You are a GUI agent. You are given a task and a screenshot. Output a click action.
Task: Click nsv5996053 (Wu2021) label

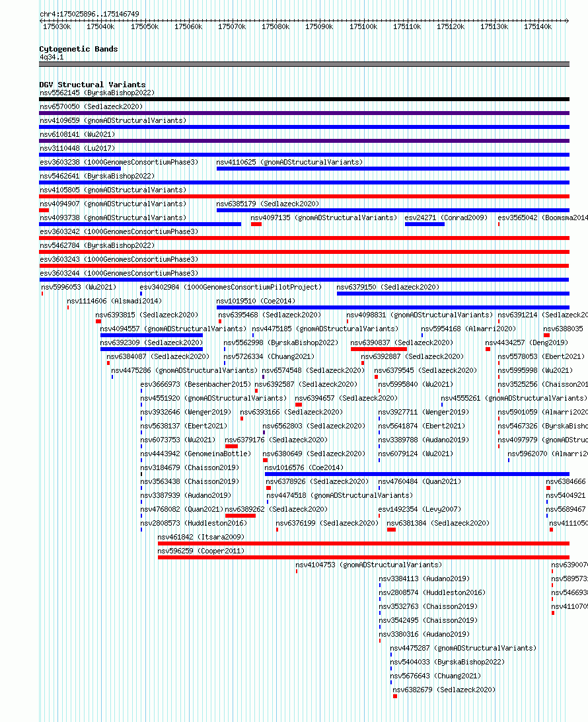[79, 287]
